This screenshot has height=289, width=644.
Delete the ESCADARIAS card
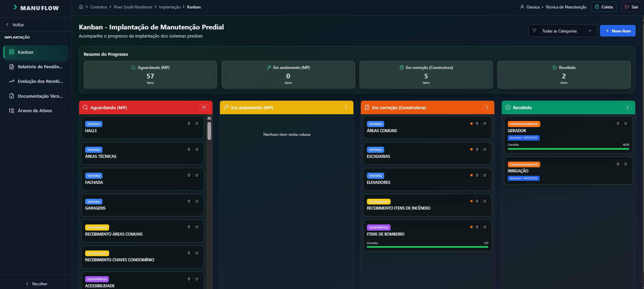click(x=477, y=149)
